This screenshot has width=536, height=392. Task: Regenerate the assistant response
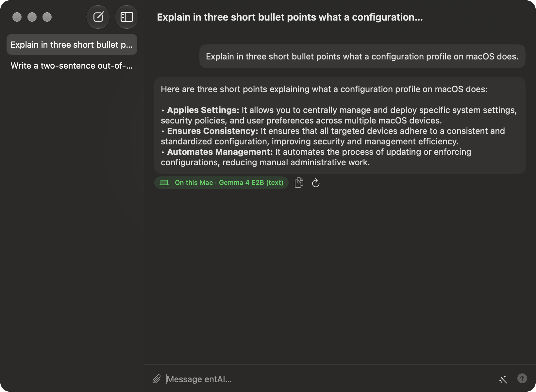[316, 183]
